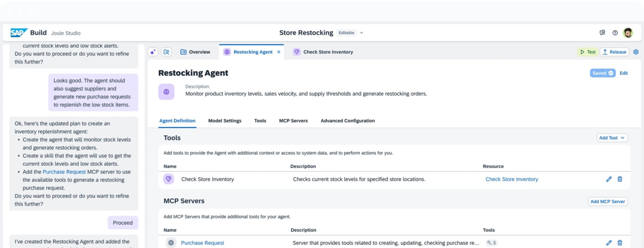Click the Add MCP Server button
Image resolution: width=644 pixels, height=248 pixels.
(608, 202)
